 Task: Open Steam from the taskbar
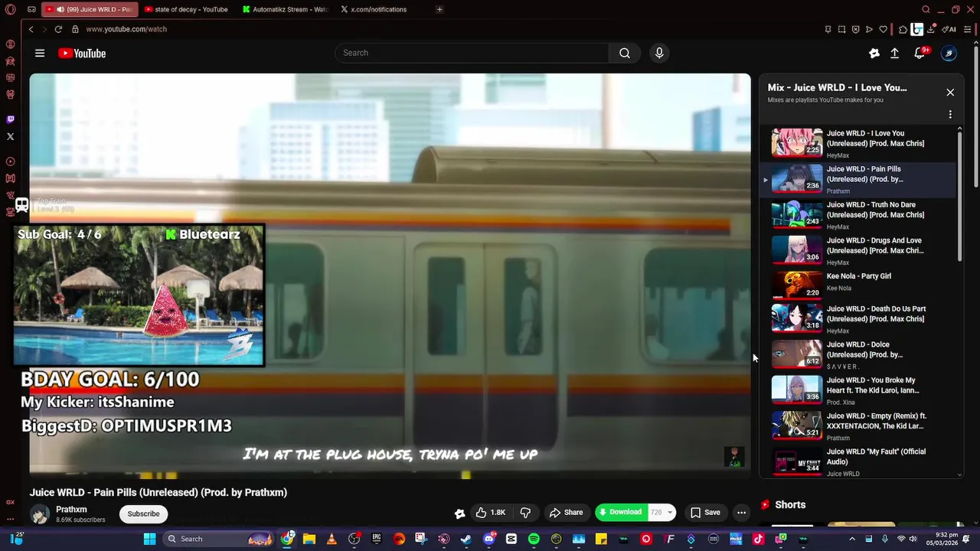465,539
